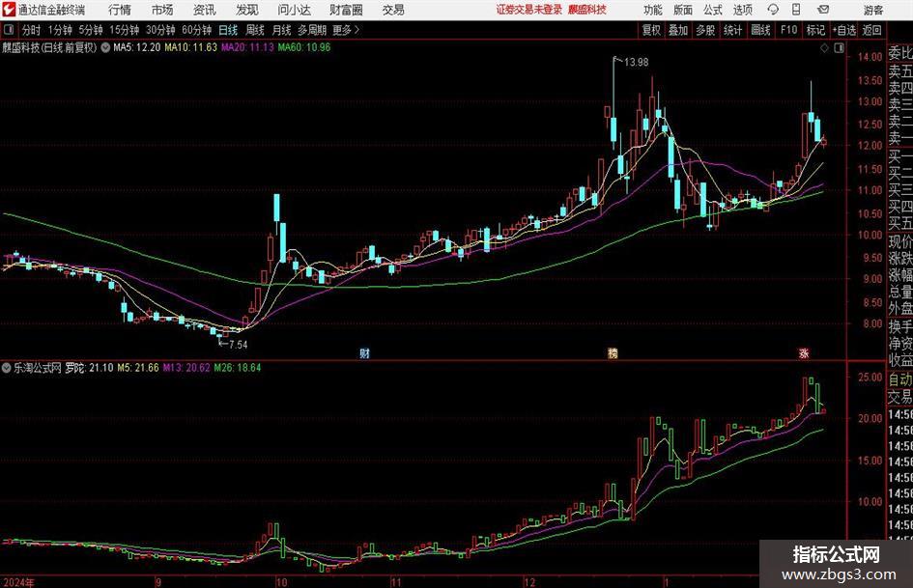Screen dimensions: 913x588
Task: Switch to the 1分钟 period tab
Action: coord(60,30)
